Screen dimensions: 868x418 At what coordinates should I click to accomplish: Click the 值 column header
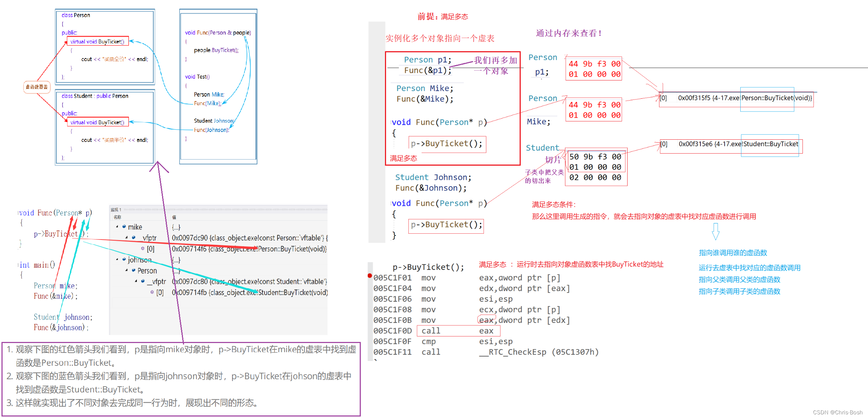coord(174,217)
